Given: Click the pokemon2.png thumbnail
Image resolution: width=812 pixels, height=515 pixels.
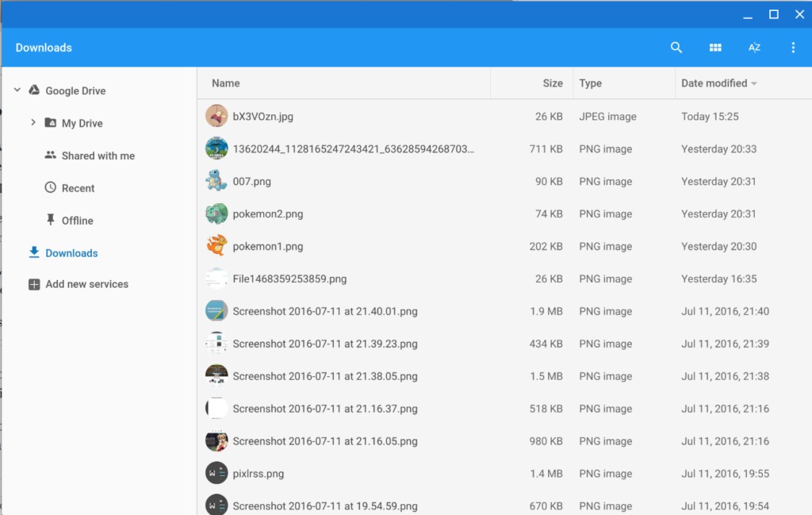Looking at the screenshot, I should [216, 213].
